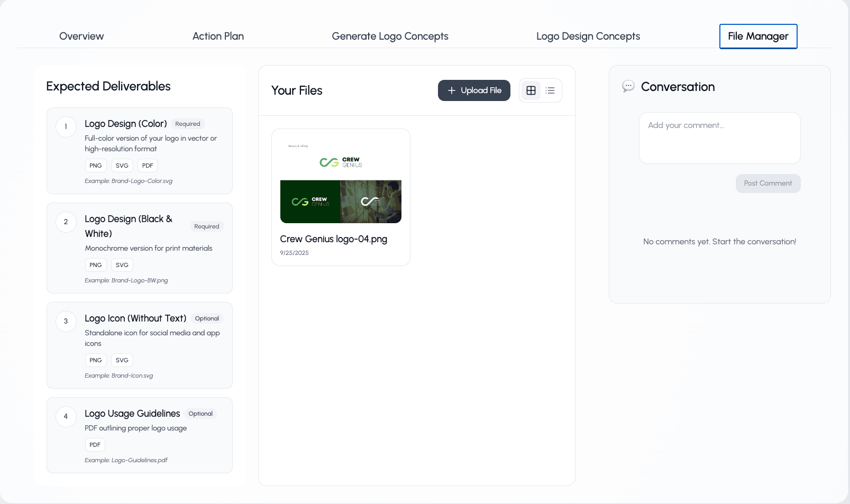The width and height of the screenshot is (850, 504).
Task: Click the Conversation speech bubble icon
Action: (x=628, y=86)
